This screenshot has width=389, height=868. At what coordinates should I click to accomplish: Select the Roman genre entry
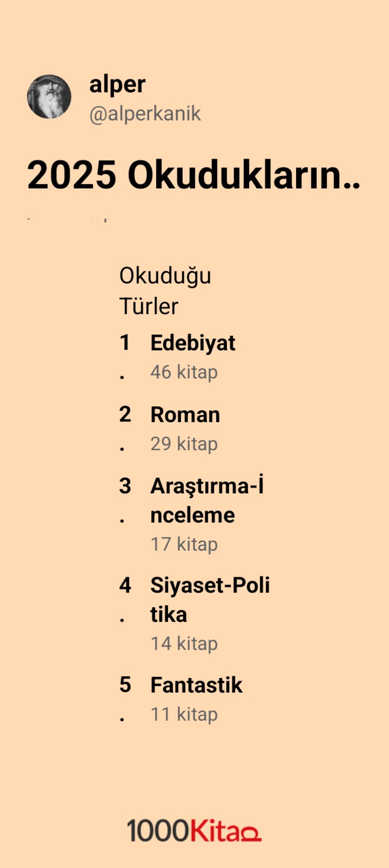[x=185, y=415]
